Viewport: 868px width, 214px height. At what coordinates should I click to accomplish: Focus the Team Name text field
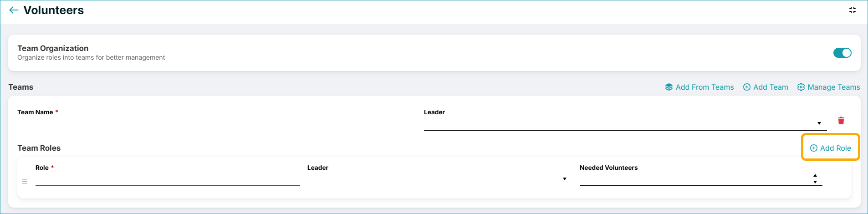click(x=219, y=123)
